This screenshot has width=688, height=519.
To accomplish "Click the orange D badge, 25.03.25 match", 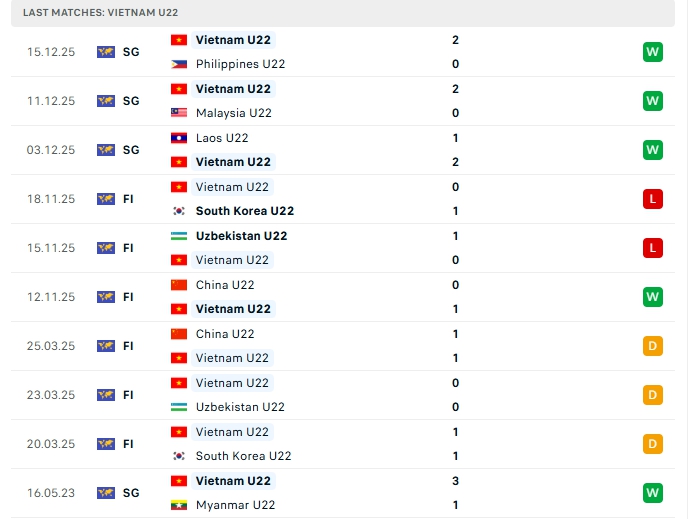I will point(653,346).
